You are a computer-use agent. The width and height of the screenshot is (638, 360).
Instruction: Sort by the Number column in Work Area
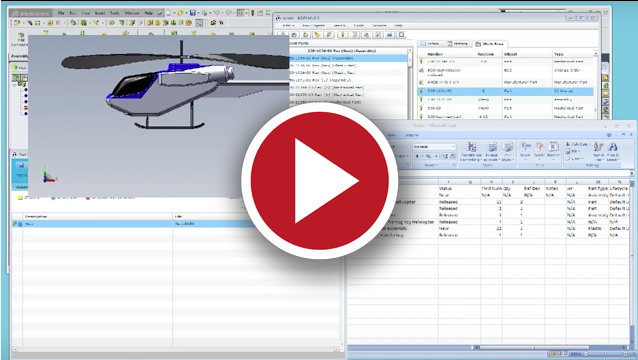[435, 54]
